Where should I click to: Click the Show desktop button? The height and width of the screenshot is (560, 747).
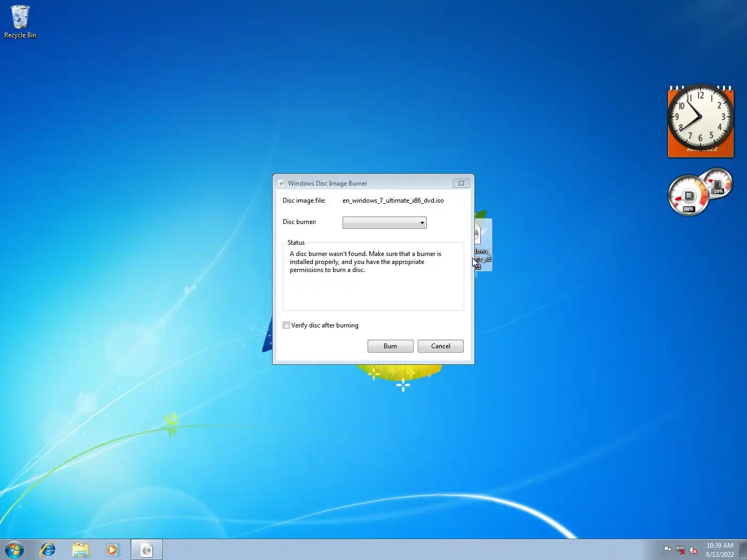pos(743,549)
